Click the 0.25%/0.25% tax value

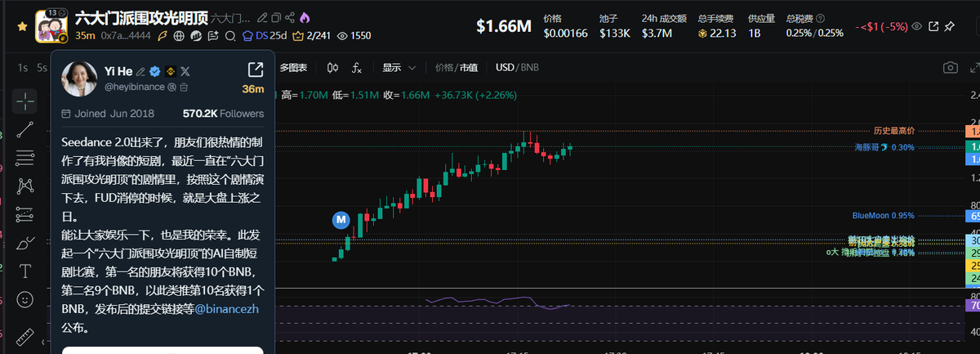tap(814, 34)
